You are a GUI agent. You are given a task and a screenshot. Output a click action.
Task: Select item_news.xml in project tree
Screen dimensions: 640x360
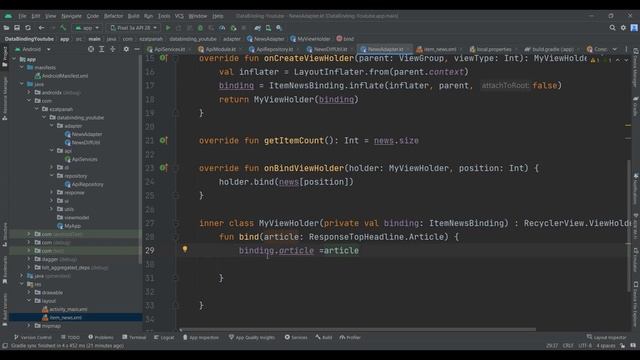pos(62,317)
